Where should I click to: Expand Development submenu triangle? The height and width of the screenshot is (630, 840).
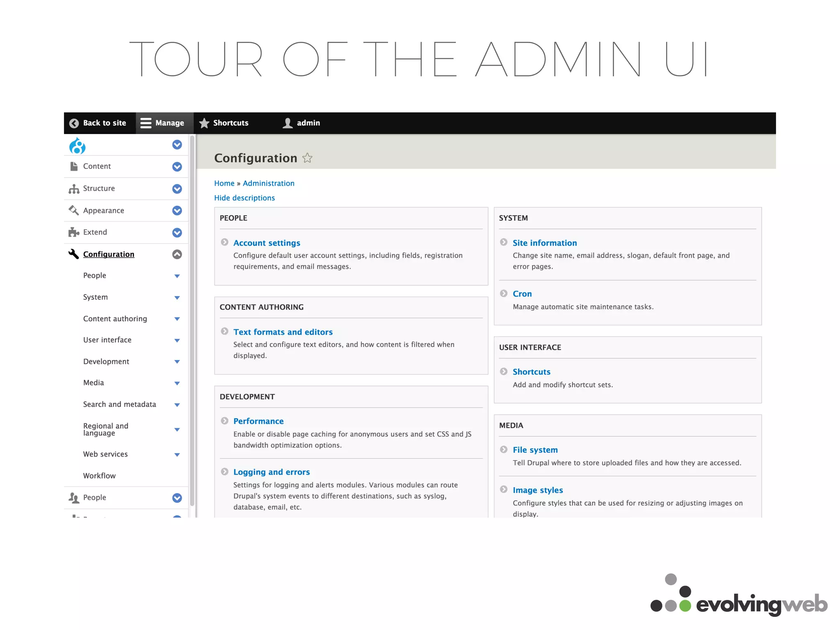coord(177,362)
